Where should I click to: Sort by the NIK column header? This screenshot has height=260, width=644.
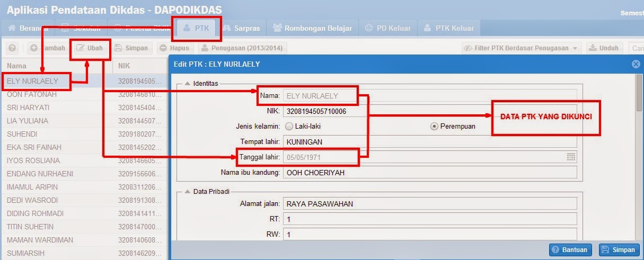point(140,66)
